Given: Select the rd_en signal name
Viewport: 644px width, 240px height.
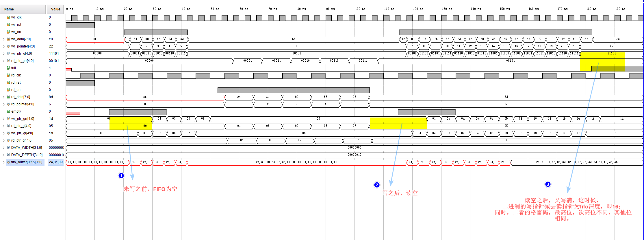Looking at the screenshot, I should click(16, 90).
